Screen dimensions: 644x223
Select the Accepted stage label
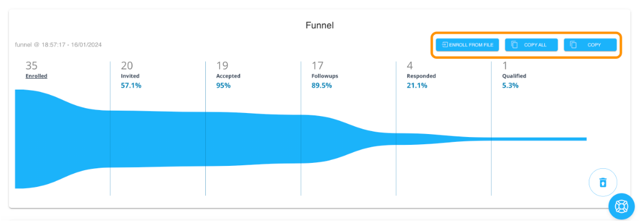[228, 76]
